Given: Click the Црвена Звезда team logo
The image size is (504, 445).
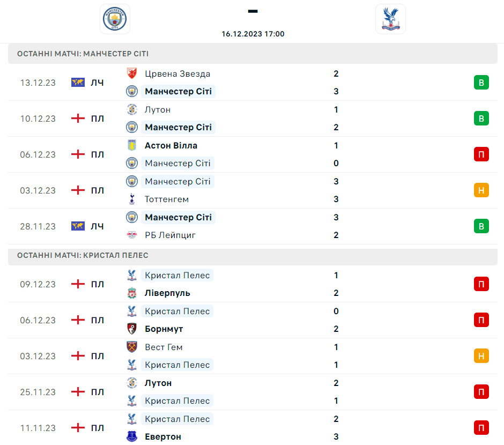Looking at the screenshot, I should 132,73.
